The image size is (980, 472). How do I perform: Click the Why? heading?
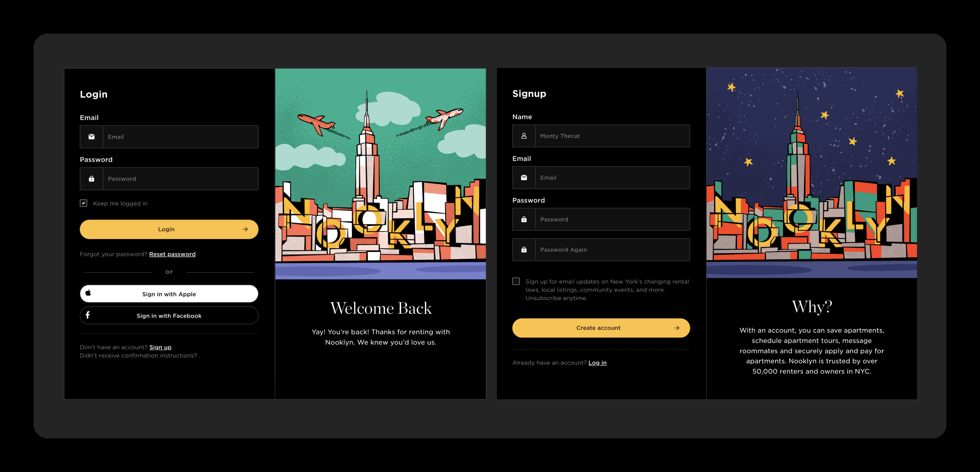point(812,306)
